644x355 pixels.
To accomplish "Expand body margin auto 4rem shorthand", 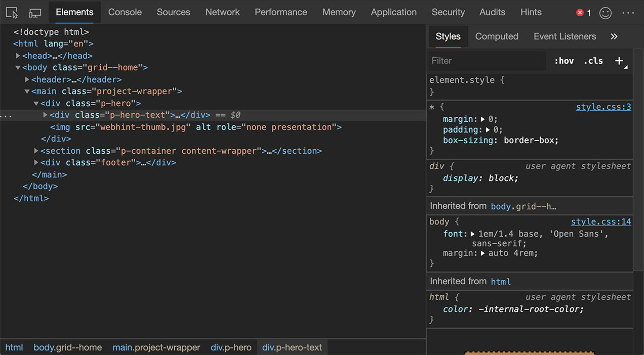I will point(483,253).
